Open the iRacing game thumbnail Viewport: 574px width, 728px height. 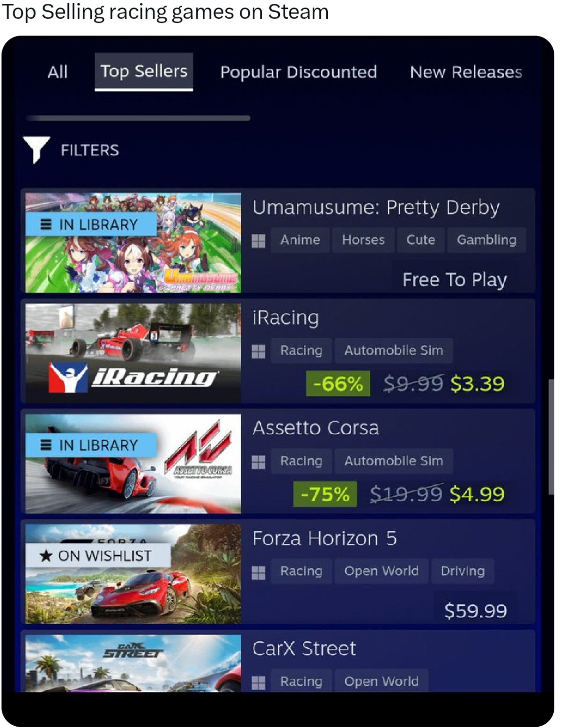[133, 353]
